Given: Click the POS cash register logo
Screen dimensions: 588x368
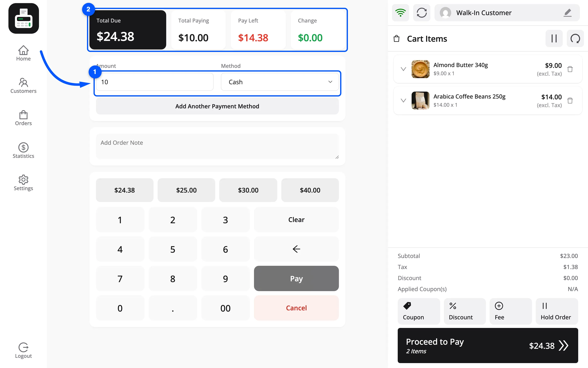Looking at the screenshot, I should tap(23, 18).
